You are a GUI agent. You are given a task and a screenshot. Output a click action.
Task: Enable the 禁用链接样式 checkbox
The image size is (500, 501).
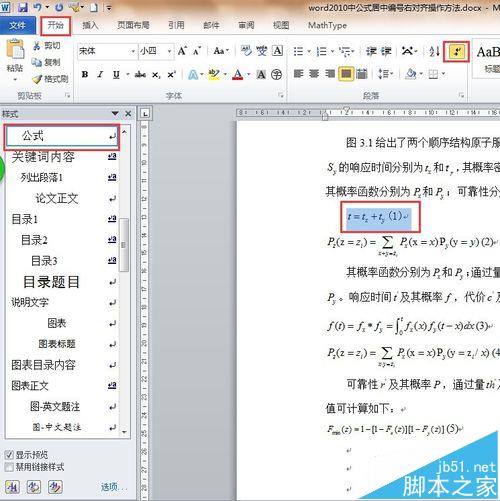[x=9, y=466]
